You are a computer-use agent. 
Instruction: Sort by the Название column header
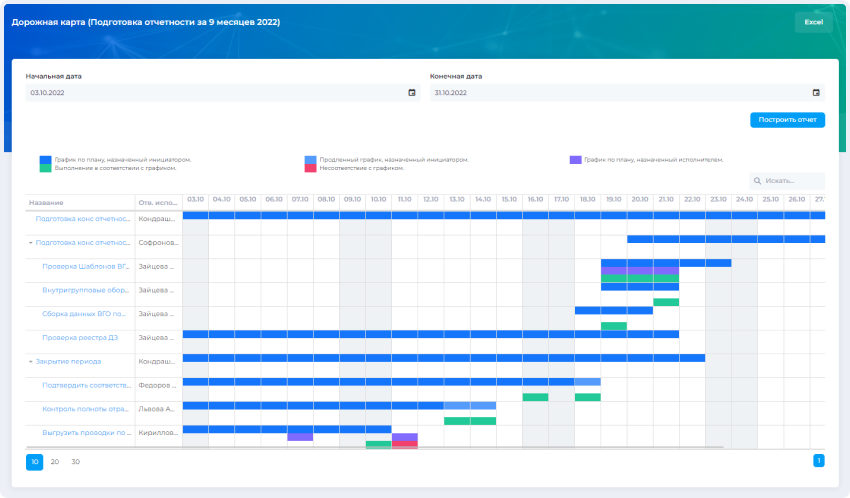click(46, 200)
